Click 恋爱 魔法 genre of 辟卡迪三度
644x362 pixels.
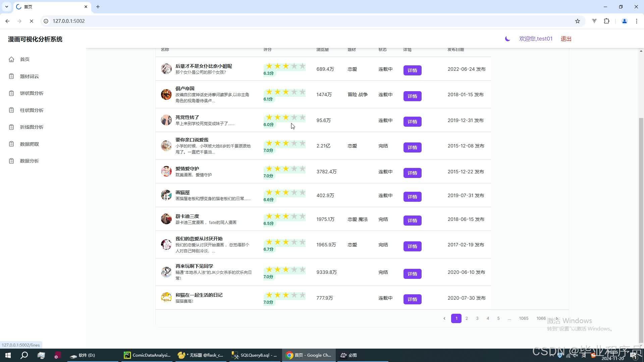[x=358, y=219]
